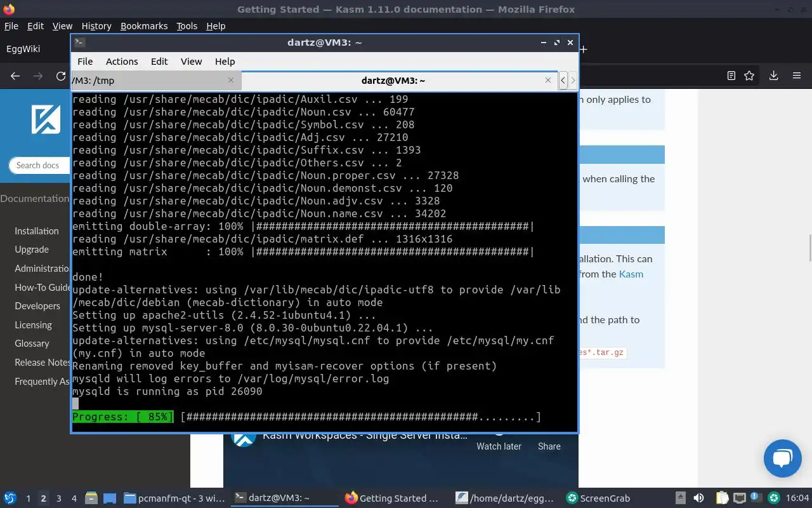Image resolution: width=812 pixels, height=508 pixels.
Task: Launch file manager from panel quicklaunch
Action: (x=91, y=498)
